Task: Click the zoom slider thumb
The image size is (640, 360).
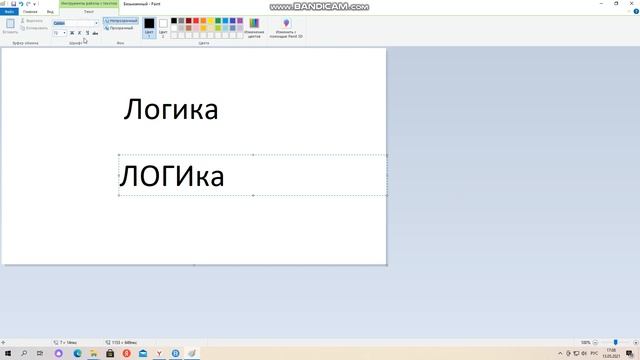Action: [x=616, y=343]
